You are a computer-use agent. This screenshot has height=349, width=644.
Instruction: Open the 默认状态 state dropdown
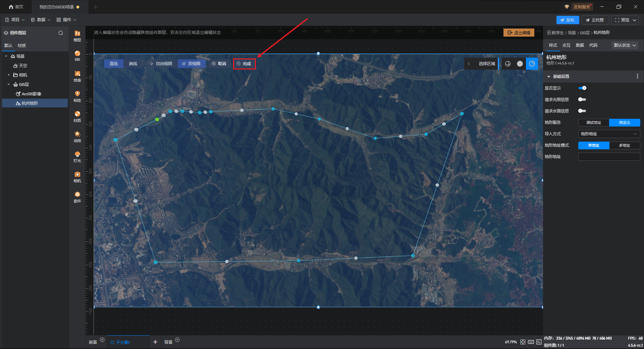[625, 45]
